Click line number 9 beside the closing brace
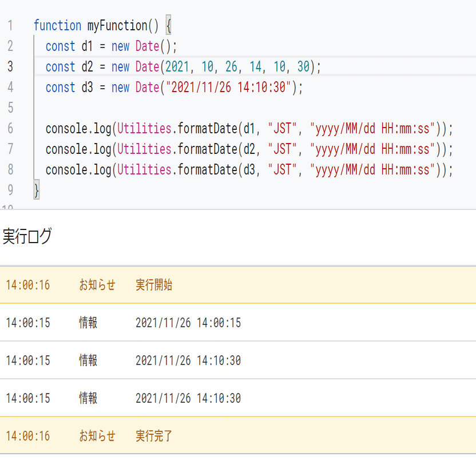Screen dimensions: 476x476 pyautogui.click(x=12, y=190)
